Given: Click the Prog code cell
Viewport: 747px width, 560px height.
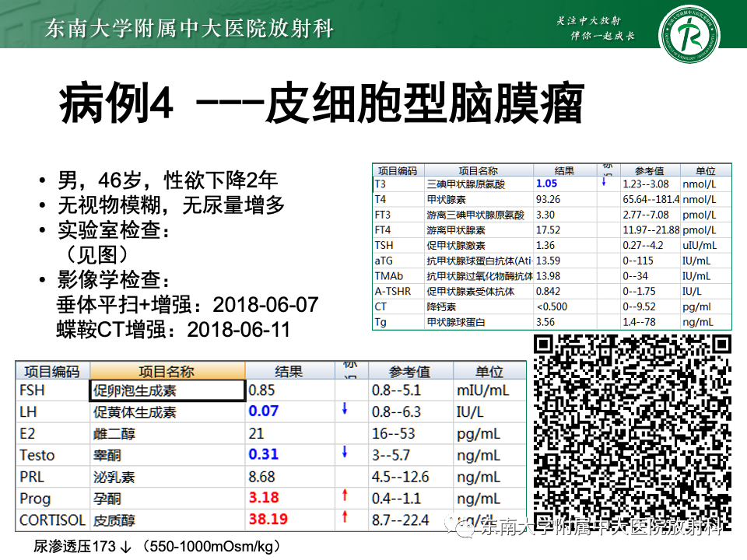Looking at the screenshot, I should [x=52, y=499].
